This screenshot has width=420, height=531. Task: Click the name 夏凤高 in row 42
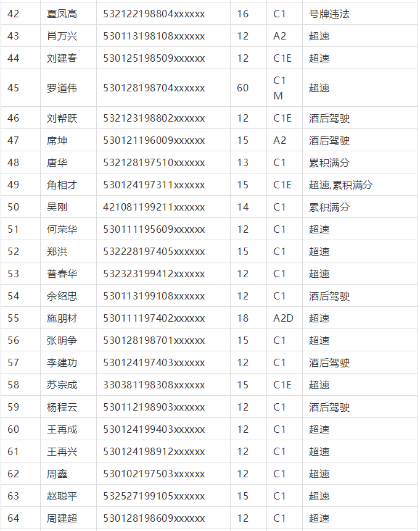pyautogui.click(x=62, y=14)
